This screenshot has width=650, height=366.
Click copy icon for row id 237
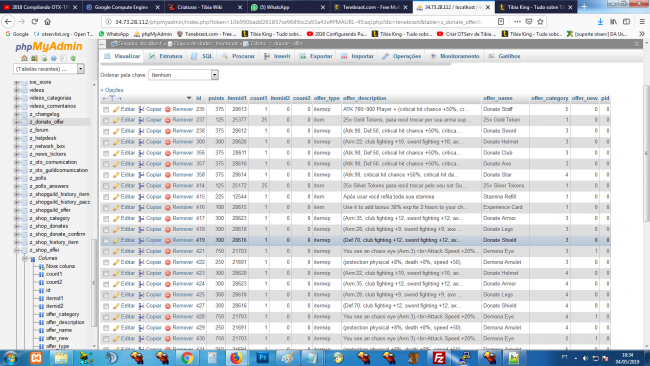[x=141, y=120]
